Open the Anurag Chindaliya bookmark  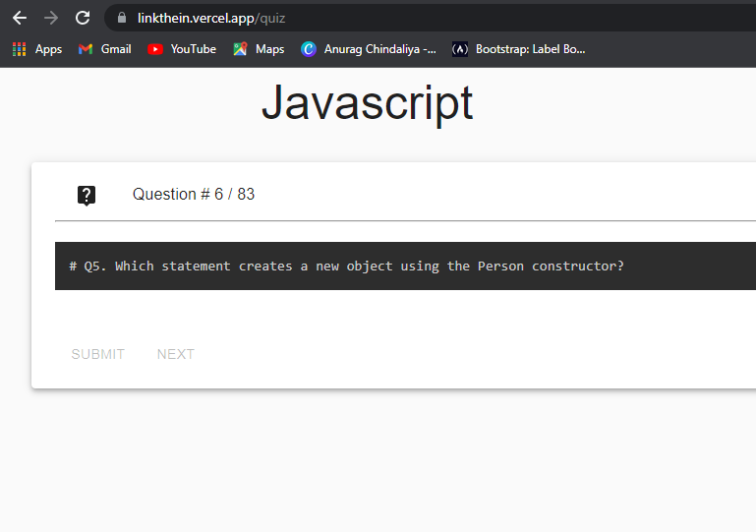coord(379,49)
